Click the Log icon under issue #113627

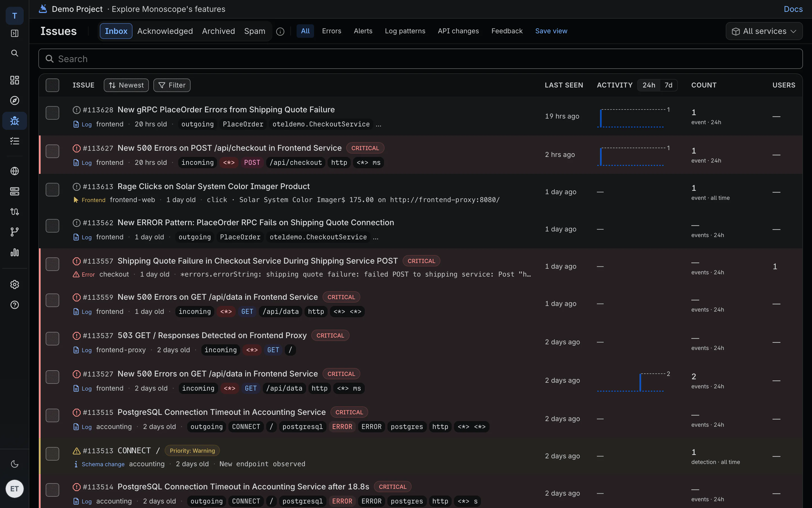76,163
